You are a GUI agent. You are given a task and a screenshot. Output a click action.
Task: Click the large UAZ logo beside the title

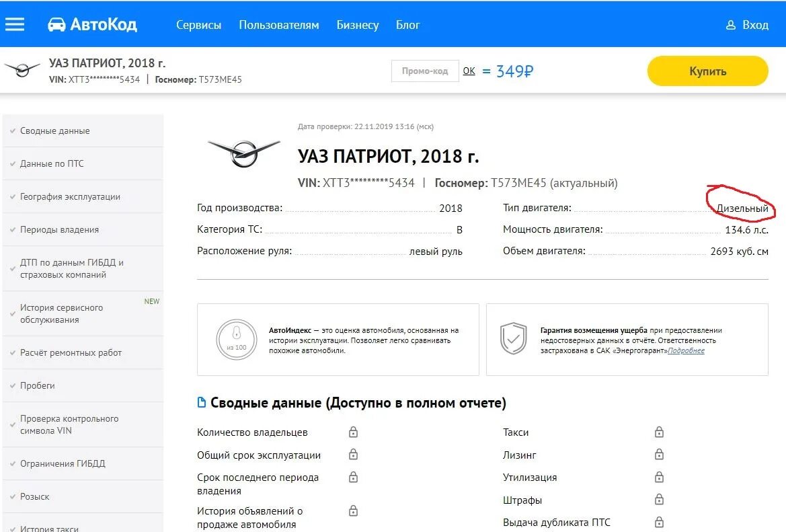coord(244,153)
